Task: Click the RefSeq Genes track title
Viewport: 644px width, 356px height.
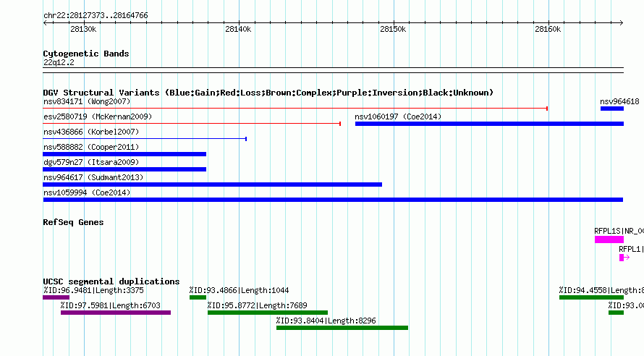Action: [73, 222]
